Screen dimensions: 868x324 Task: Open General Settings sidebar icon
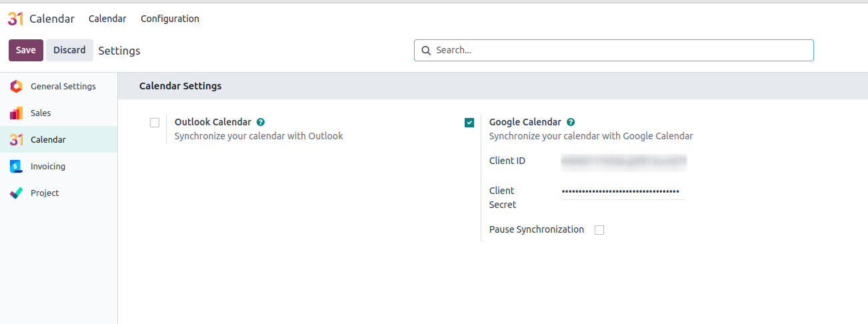coord(17,87)
